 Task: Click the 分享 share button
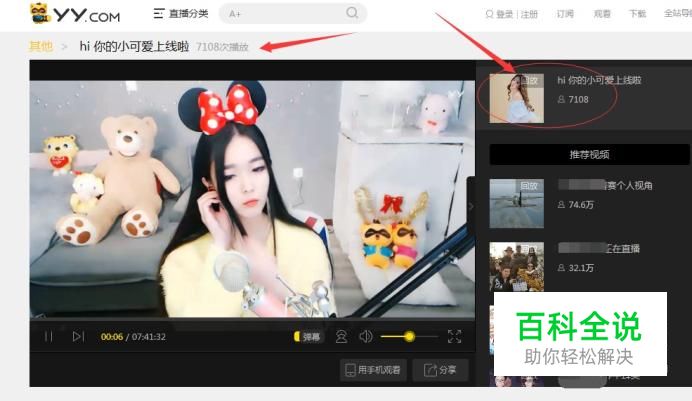click(440, 370)
